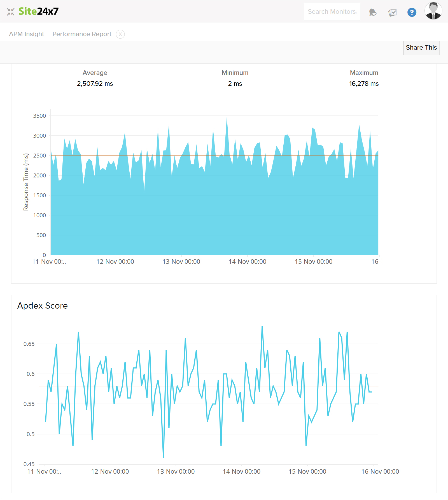
Task: Click the Apdex Score heading
Action: [x=42, y=305]
